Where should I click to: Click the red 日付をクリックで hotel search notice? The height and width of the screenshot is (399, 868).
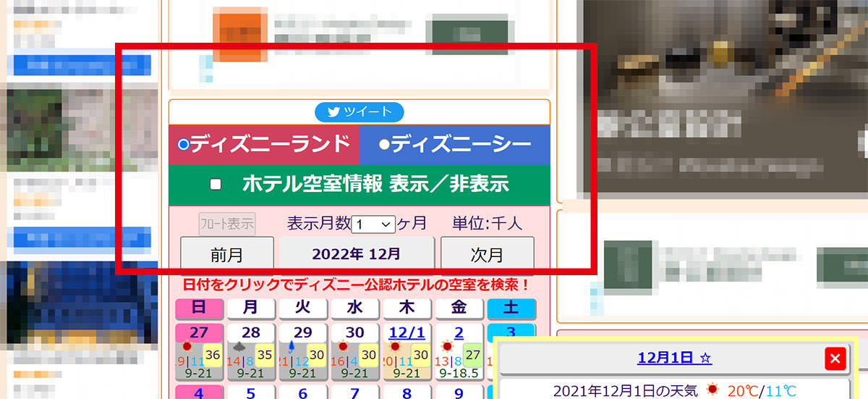[x=356, y=284]
